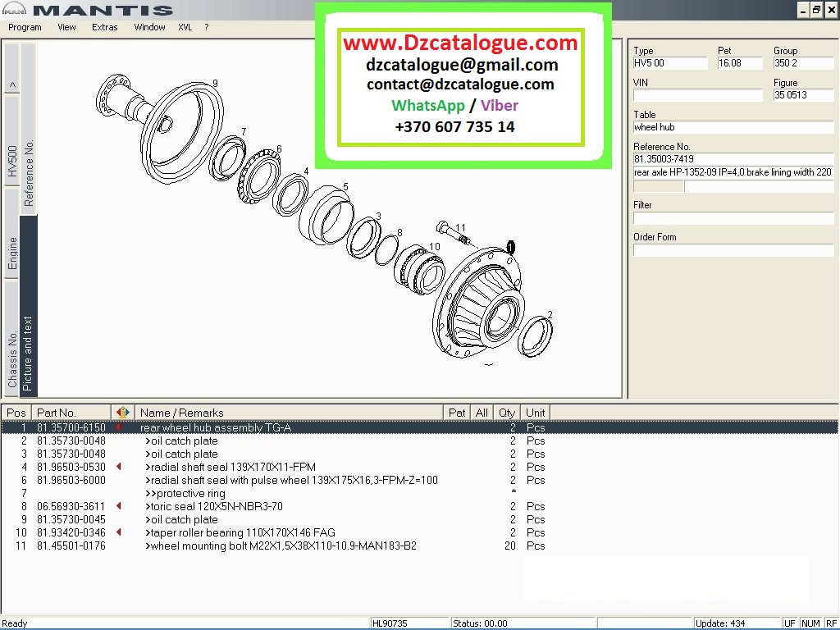
Task: Click the Group field showing 350 2
Action: click(804, 63)
